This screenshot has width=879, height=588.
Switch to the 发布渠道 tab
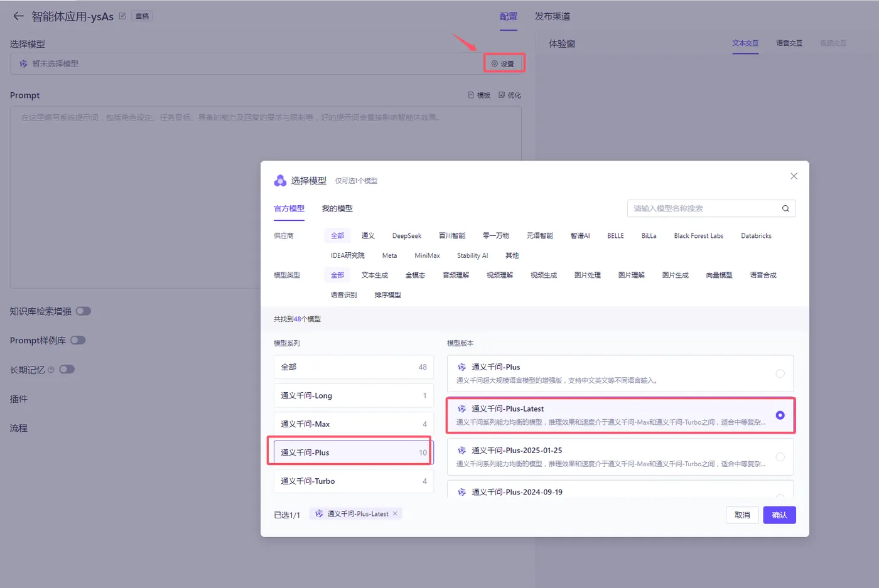553,16
